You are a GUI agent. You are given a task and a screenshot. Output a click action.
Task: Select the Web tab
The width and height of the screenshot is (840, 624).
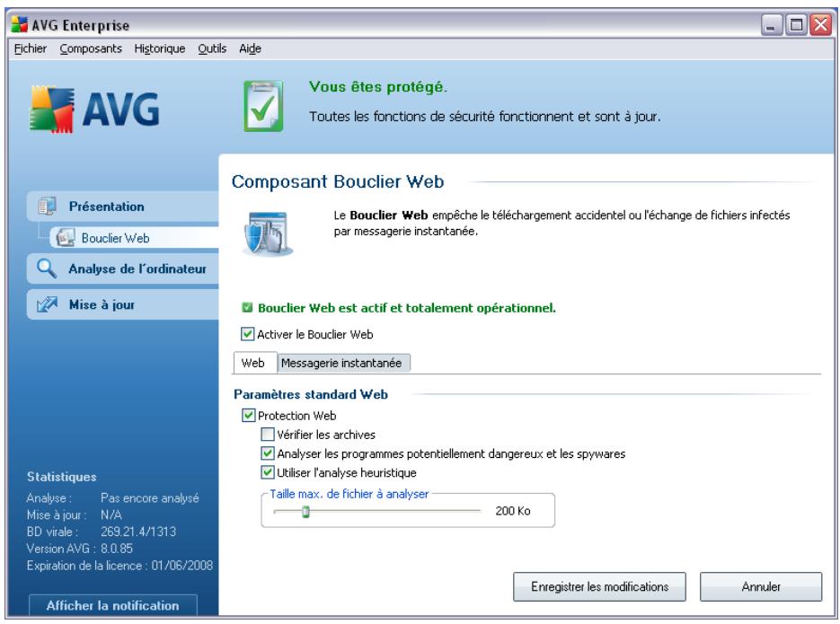click(254, 363)
